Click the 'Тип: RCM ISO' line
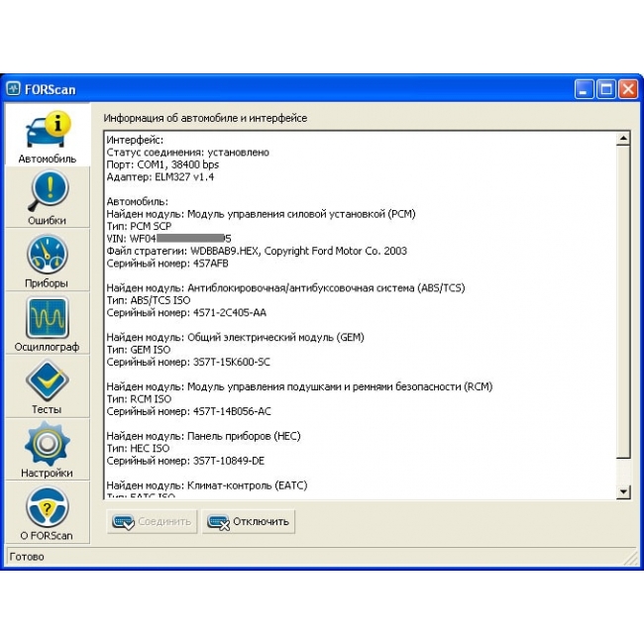This screenshot has width=644, height=644. 139,399
